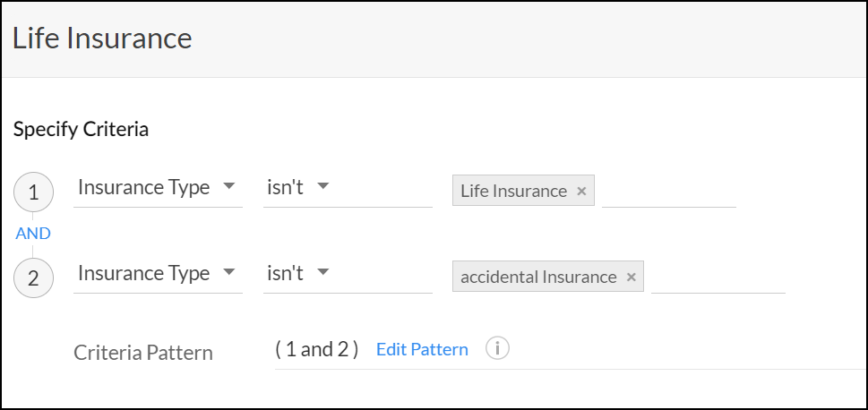
Task: Select the Life Insurance value chip
Action: tap(513, 192)
